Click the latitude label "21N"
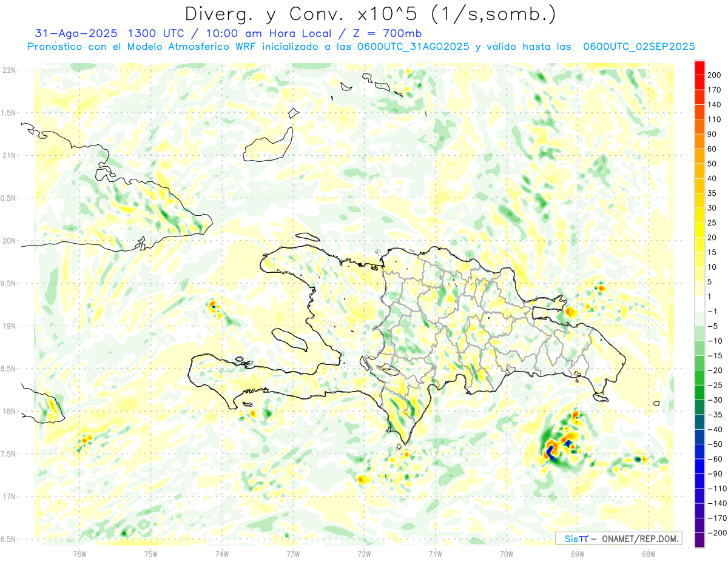This screenshot has width=728, height=562. (10, 156)
